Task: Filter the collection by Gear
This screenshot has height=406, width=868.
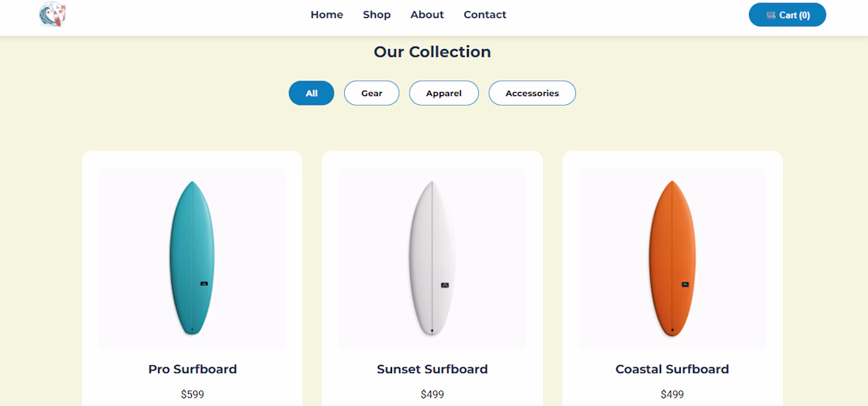Action: click(x=372, y=93)
